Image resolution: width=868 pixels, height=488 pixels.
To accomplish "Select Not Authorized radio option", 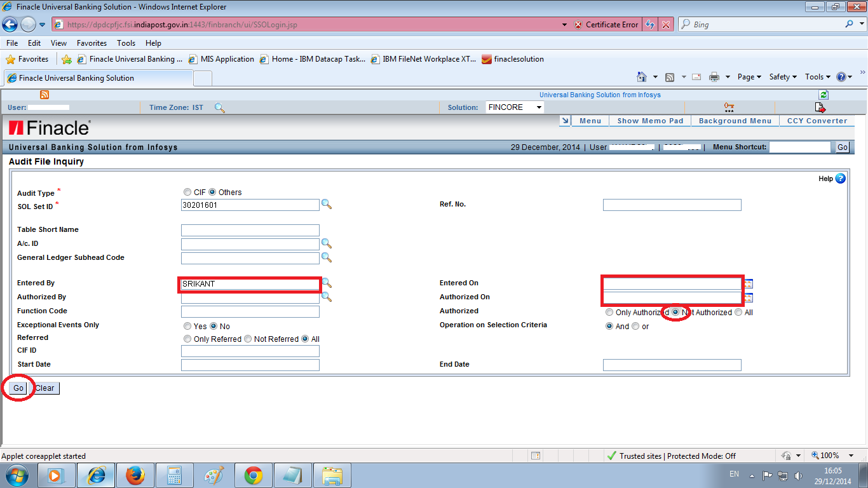I will click(675, 312).
